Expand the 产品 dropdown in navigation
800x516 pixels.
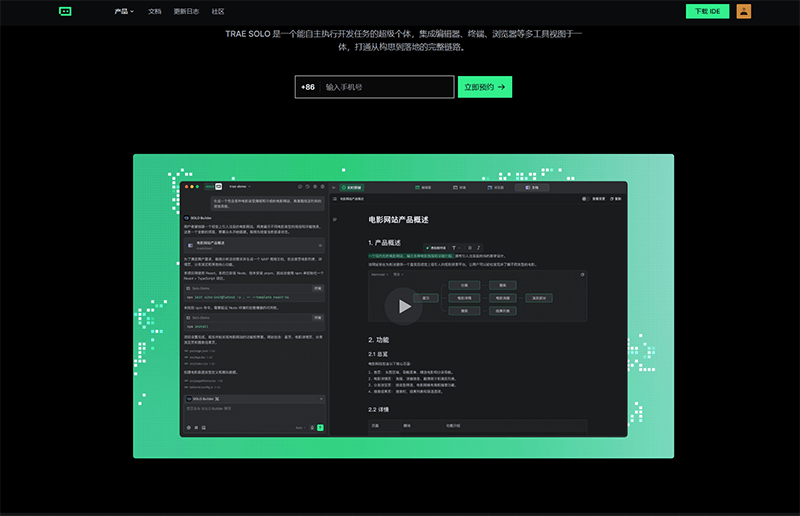click(x=124, y=12)
